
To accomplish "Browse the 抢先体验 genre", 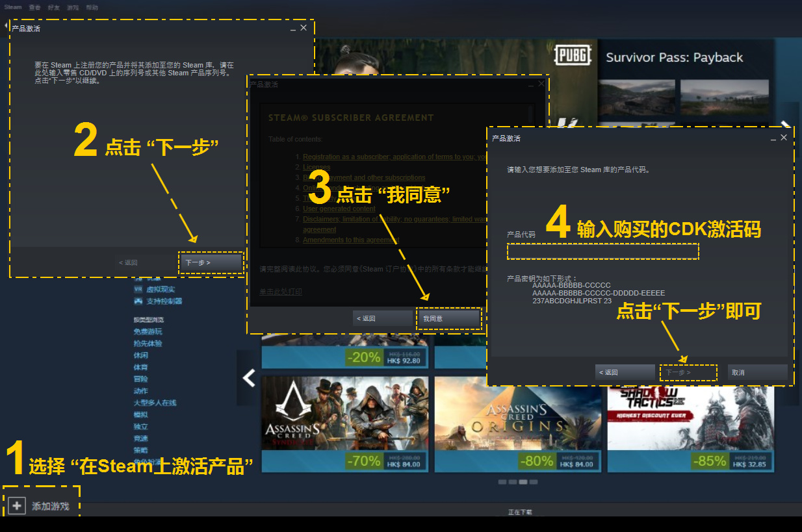I will pyautogui.click(x=148, y=343).
